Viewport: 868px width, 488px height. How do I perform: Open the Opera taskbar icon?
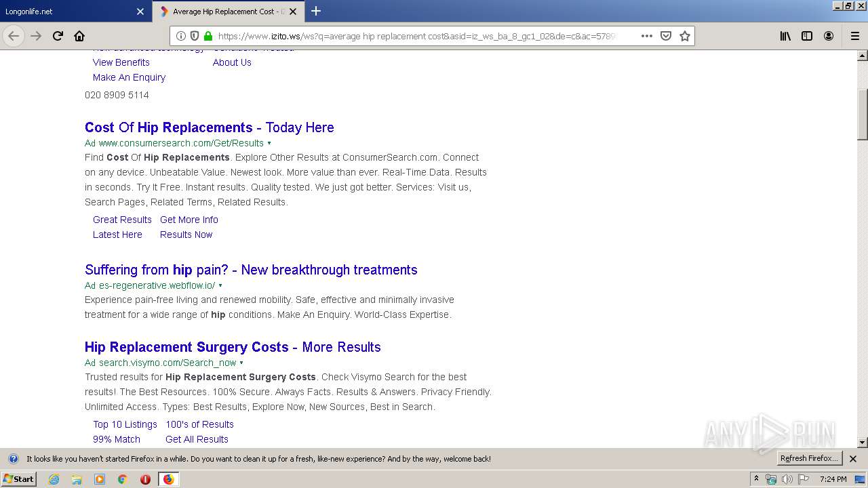pyautogui.click(x=145, y=479)
